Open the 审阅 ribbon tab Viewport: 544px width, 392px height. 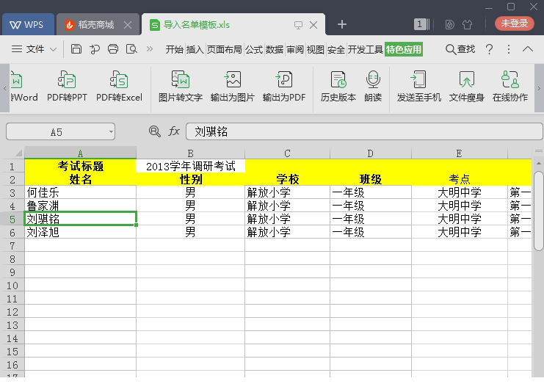tap(295, 50)
